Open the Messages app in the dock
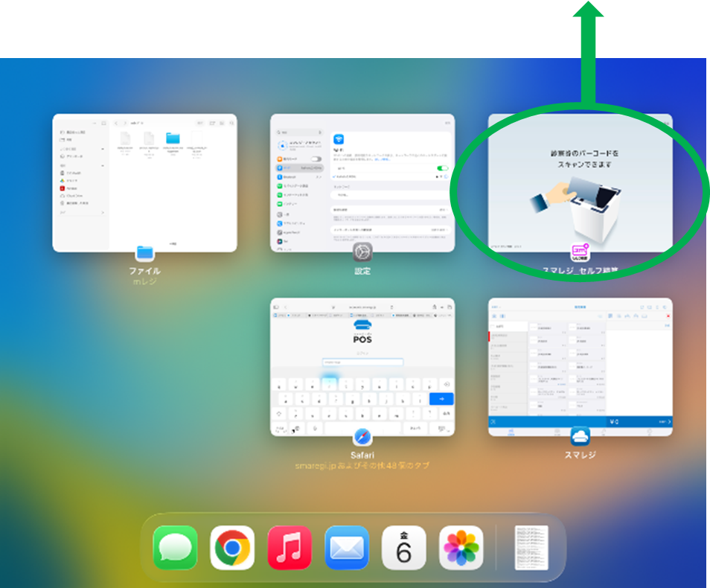This screenshot has width=710, height=588. [x=176, y=548]
